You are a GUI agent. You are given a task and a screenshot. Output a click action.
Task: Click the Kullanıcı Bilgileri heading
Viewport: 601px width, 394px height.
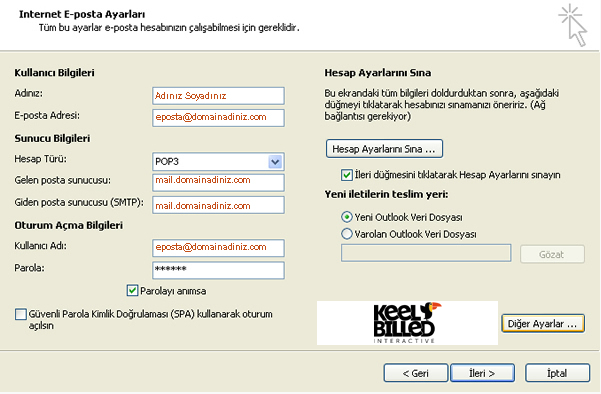click(54, 73)
